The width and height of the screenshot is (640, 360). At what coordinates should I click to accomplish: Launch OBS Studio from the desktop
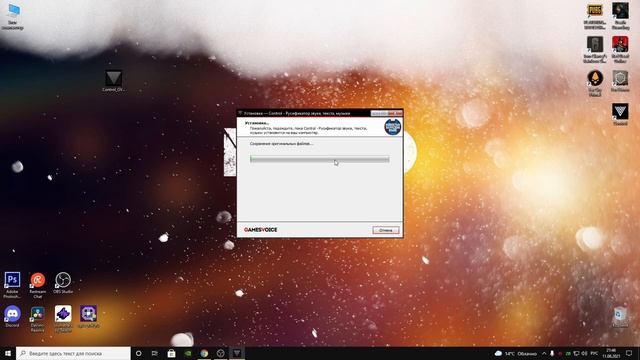pos(63,282)
